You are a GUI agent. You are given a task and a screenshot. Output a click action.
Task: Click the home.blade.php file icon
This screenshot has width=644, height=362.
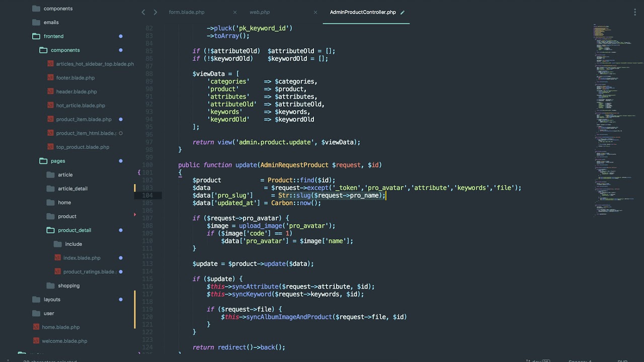[x=36, y=327]
